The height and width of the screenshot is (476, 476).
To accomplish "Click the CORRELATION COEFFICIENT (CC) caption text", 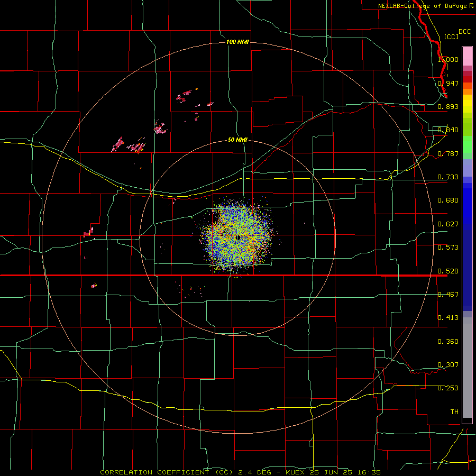I will point(167,472).
